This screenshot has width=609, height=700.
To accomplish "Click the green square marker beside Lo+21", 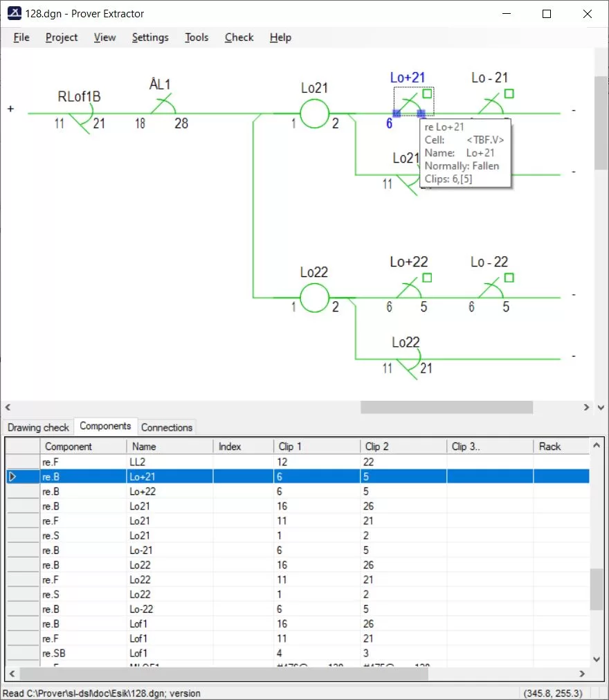I will pyautogui.click(x=427, y=93).
